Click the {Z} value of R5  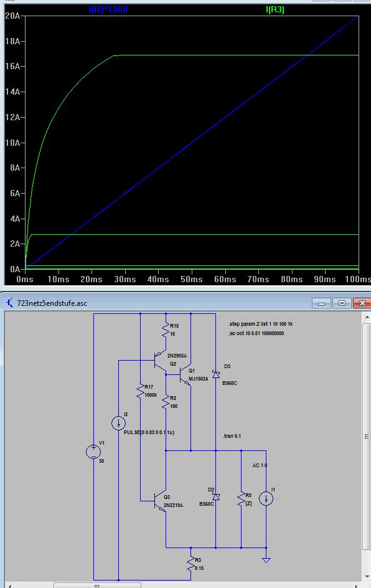pyautogui.click(x=248, y=504)
